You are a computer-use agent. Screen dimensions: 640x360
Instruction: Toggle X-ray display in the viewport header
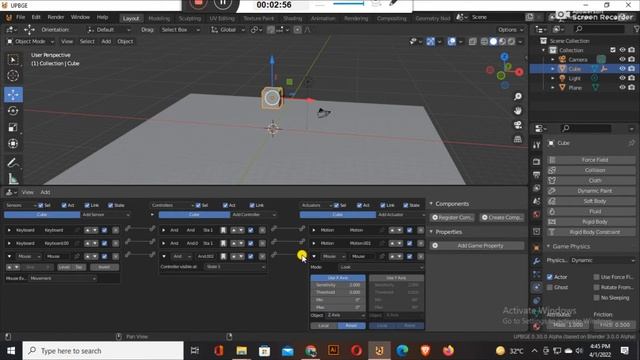(x=472, y=42)
